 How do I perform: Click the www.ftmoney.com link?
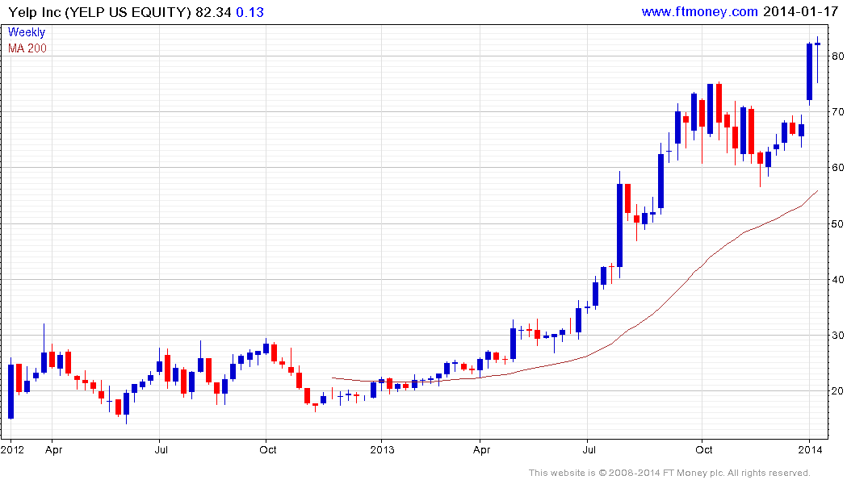pos(699,11)
